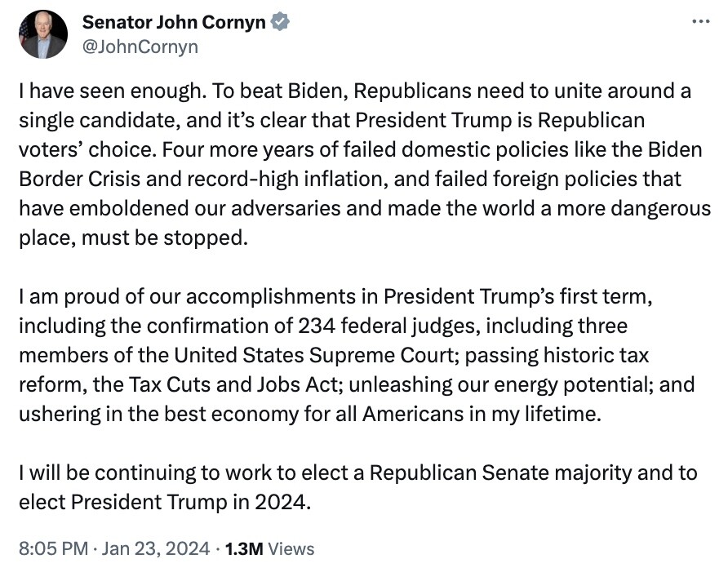Click the Views label beside the count
The width and height of the screenshot is (728, 568).
click(x=291, y=548)
